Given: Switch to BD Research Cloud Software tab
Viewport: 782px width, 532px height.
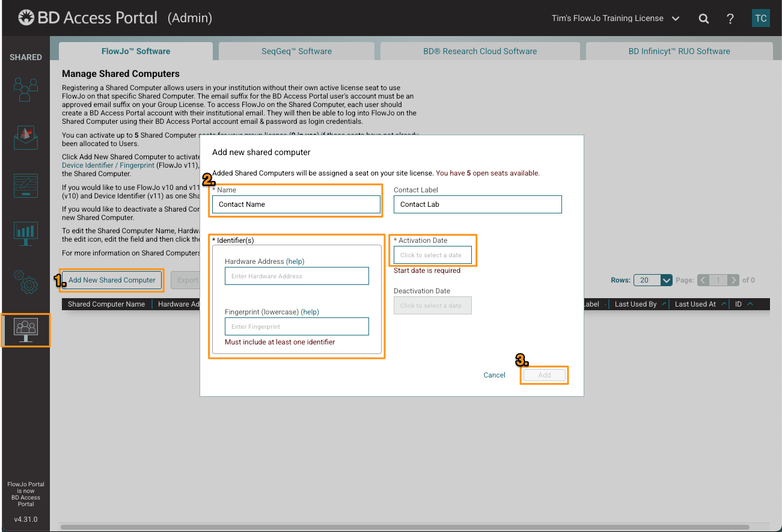Looking at the screenshot, I should click(480, 51).
